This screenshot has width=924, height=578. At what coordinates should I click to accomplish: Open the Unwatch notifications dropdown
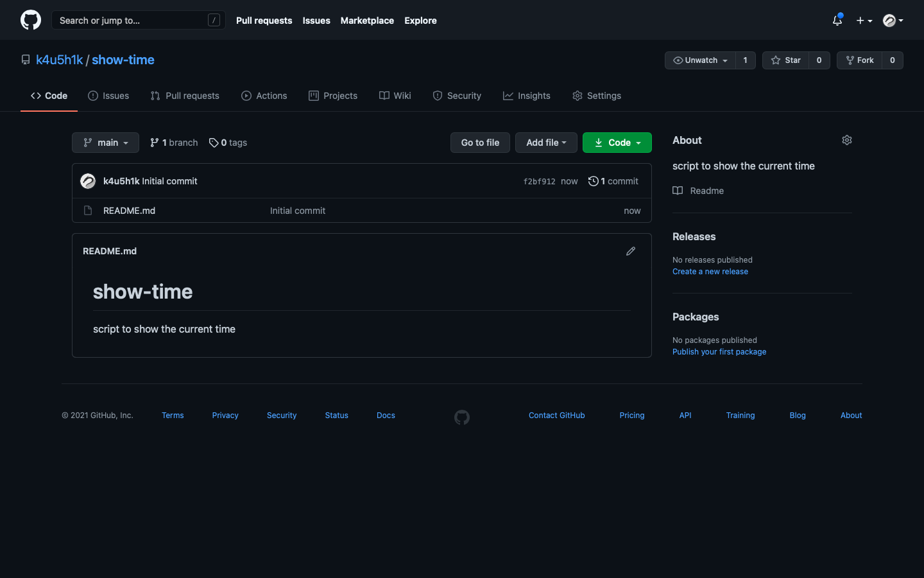click(700, 60)
